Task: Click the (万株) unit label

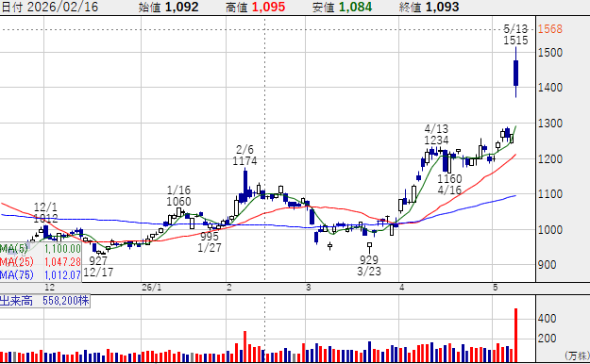Action: click(x=577, y=356)
